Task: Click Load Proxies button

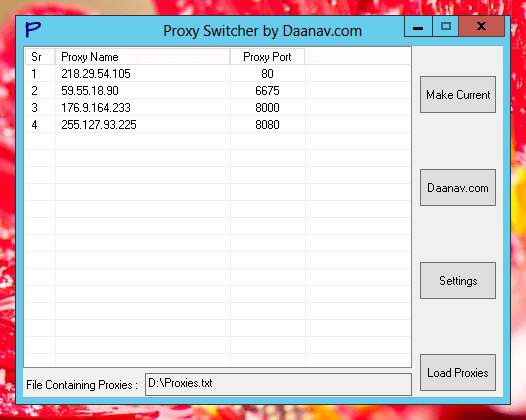Action: pyautogui.click(x=458, y=372)
